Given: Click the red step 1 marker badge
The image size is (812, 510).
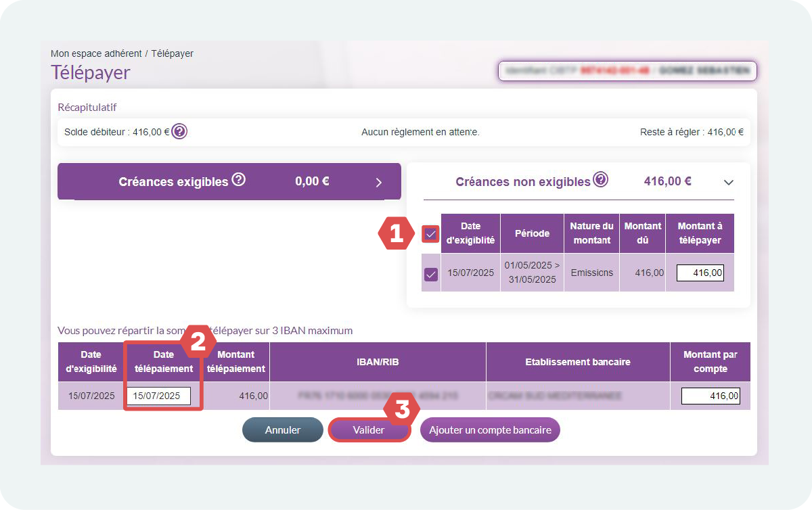Looking at the screenshot, I should click(x=396, y=234).
